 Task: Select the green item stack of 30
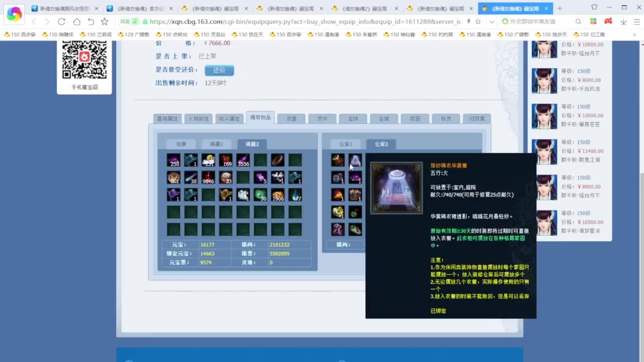click(x=261, y=195)
